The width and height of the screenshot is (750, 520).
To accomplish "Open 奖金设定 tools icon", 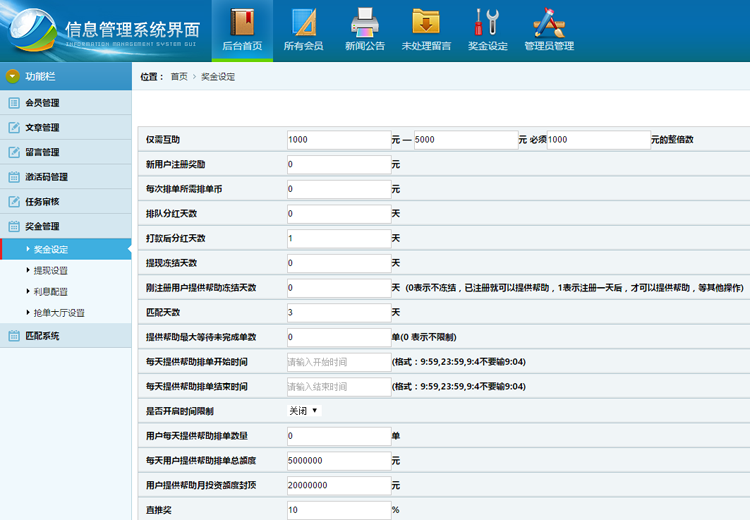I will (488, 22).
